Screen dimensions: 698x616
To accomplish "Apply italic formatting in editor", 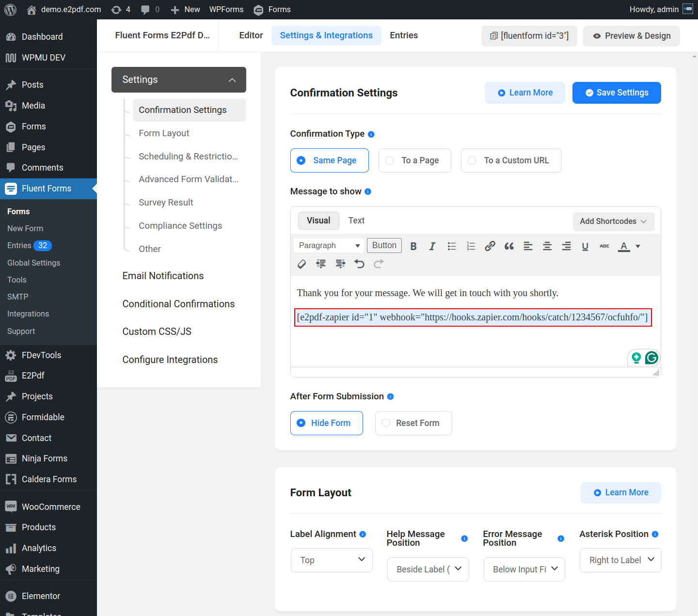I will pyautogui.click(x=432, y=246).
